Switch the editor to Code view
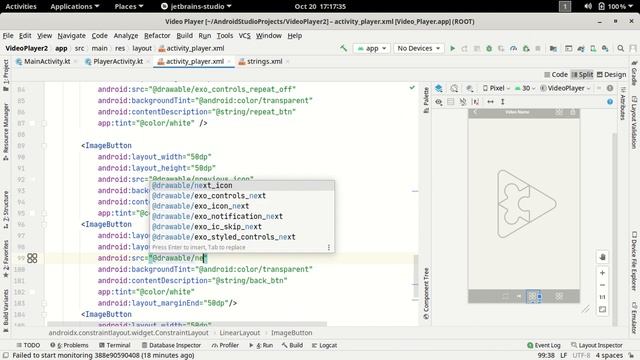The width and height of the screenshot is (640, 360). click(x=556, y=75)
